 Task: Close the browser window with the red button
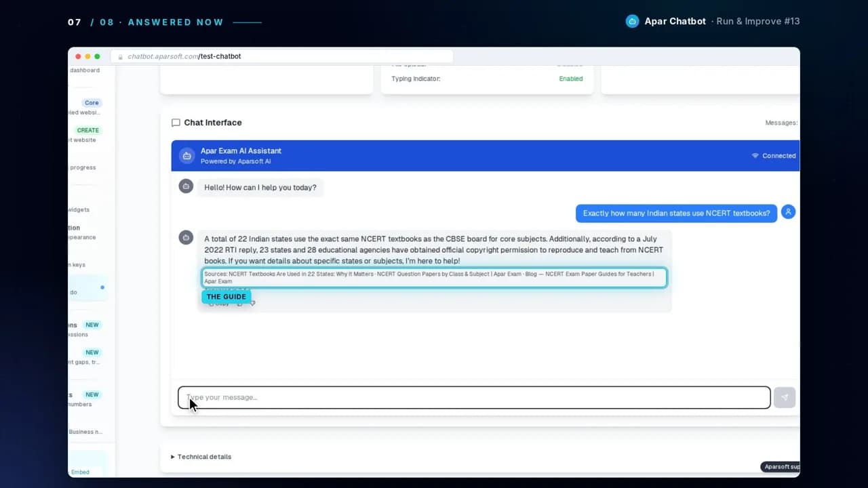pos(78,56)
